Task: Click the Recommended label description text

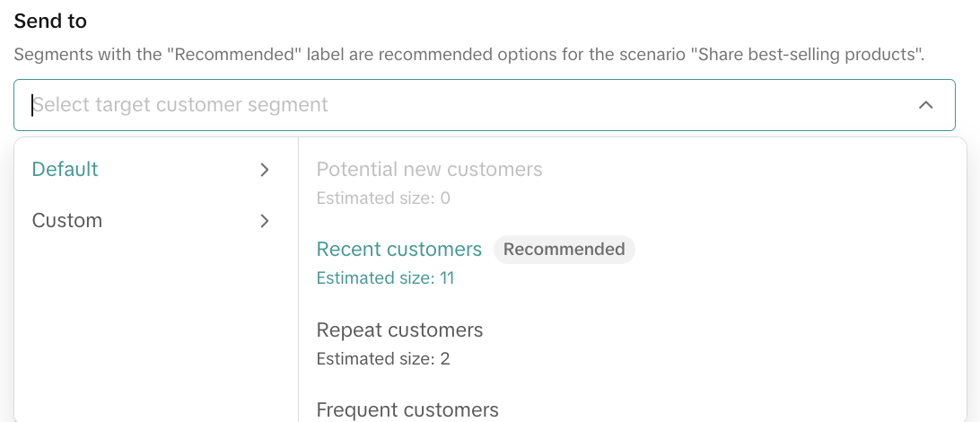Action: (x=468, y=55)
